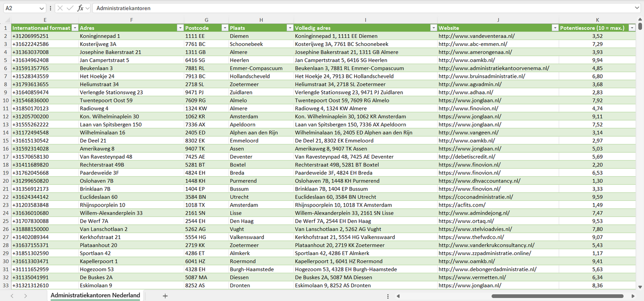The image size is (644, 301).
Task: Open link https://acfits.com/
Action: [x=462, y=205]
